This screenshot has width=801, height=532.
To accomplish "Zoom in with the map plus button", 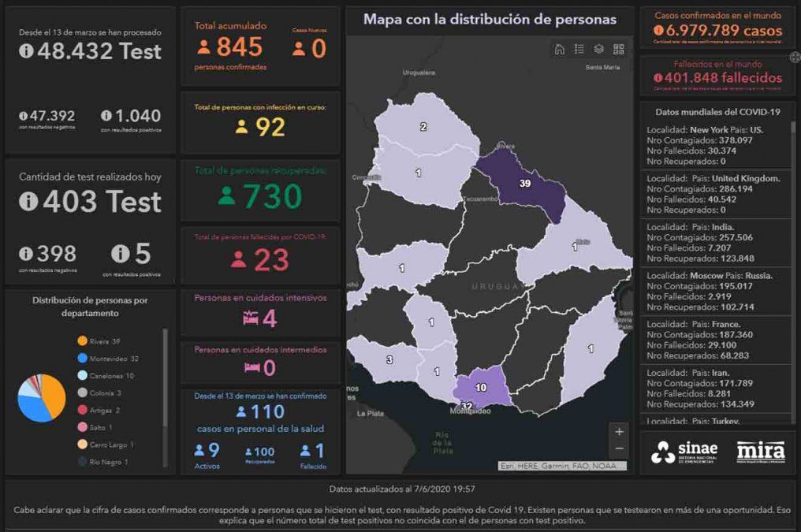I will click(x=619, y=432).
